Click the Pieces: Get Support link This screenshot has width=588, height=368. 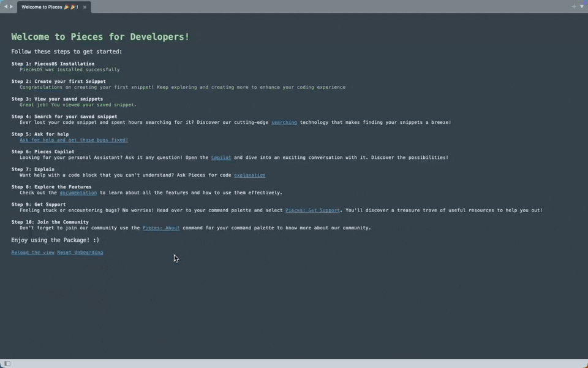[x=312, y=210]
